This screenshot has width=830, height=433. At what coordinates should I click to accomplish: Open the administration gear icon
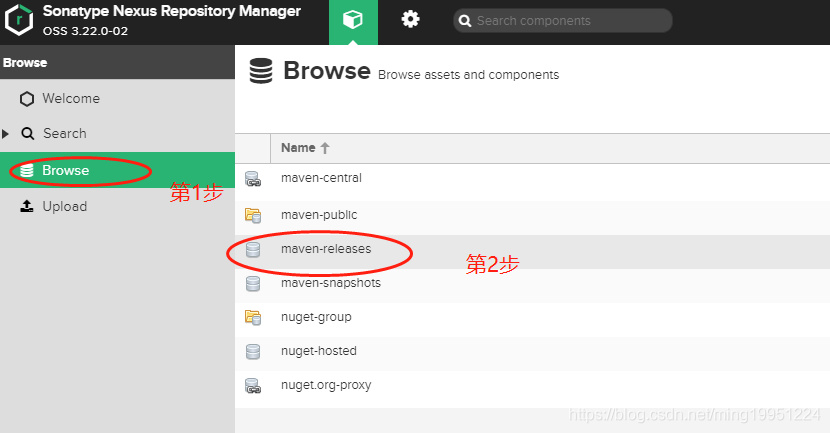tap(410, 20)
